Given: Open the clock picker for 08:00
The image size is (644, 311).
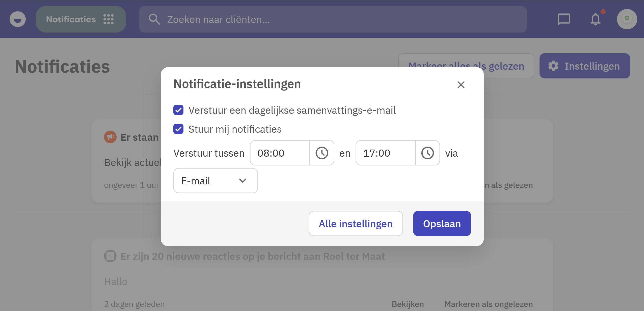Looking at the screenshot, I should click(322, 153).
